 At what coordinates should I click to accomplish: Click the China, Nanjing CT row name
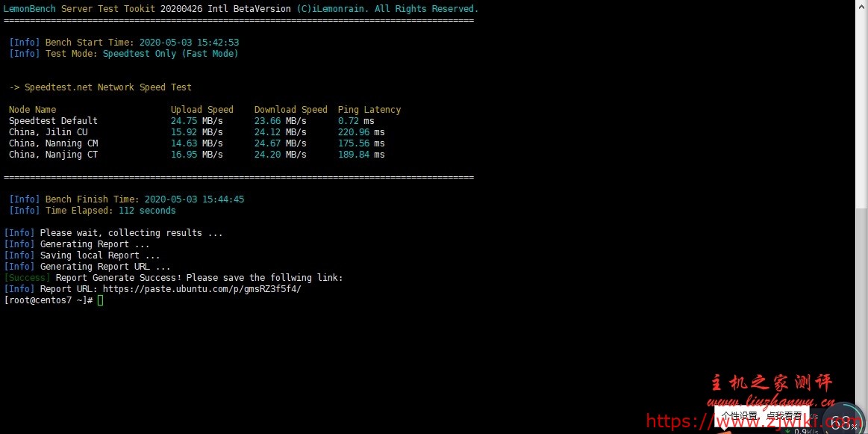(x=53, y=155)
